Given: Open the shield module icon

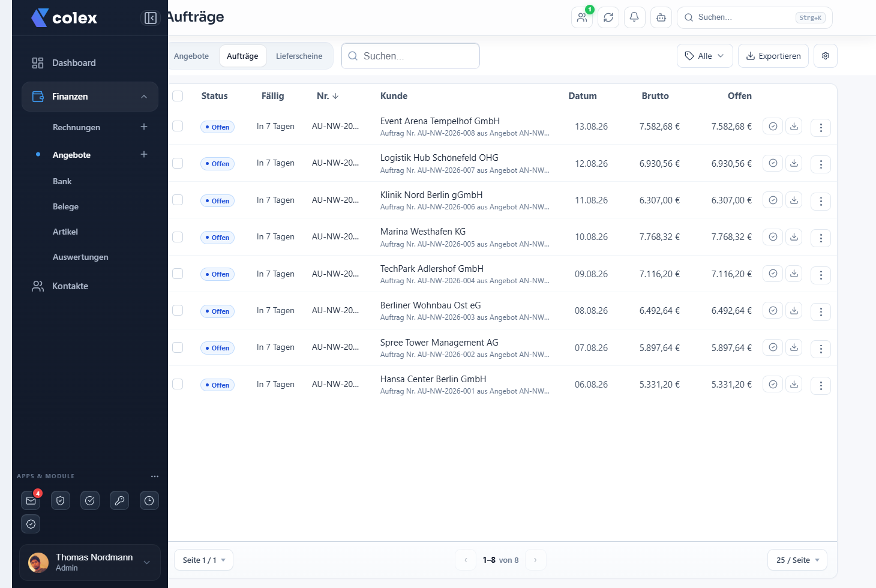Looking at the screenshot, I should coord(61,500).
